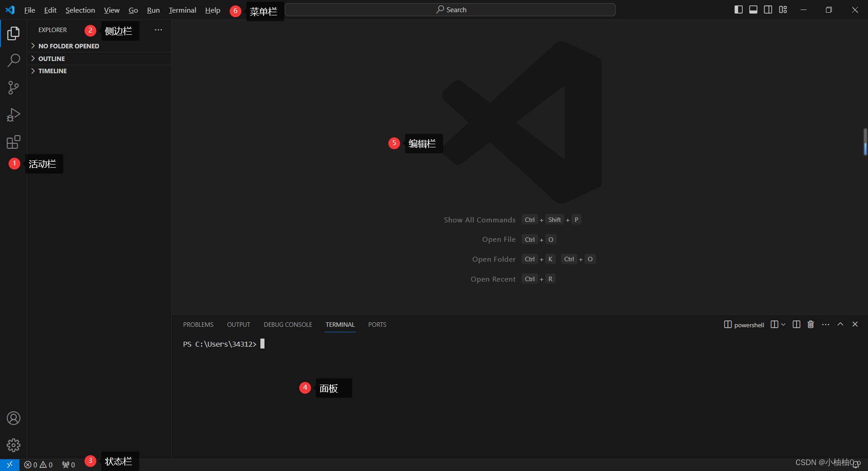Click the Search command center box

[450, 9]
